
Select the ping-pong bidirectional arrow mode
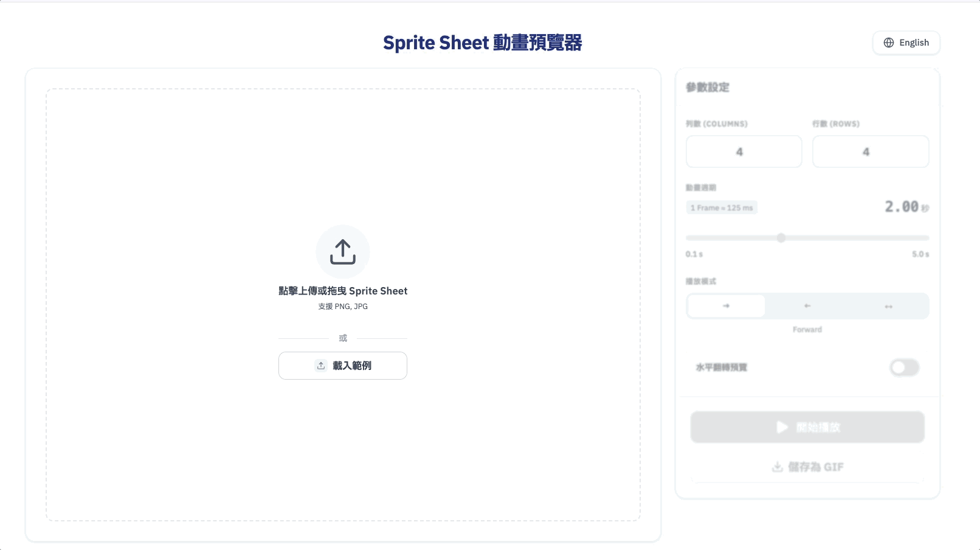[888, 306]
